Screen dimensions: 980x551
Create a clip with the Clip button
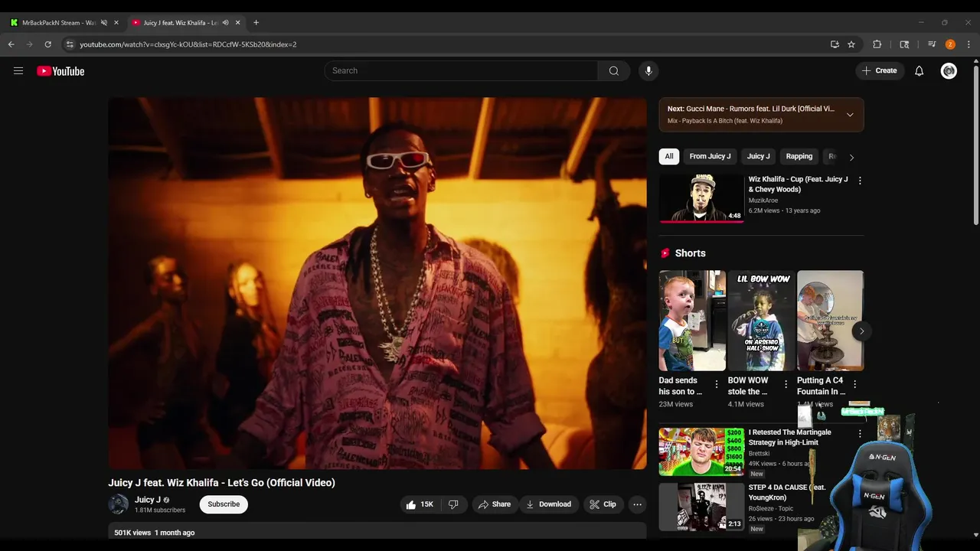click(603, 504)
